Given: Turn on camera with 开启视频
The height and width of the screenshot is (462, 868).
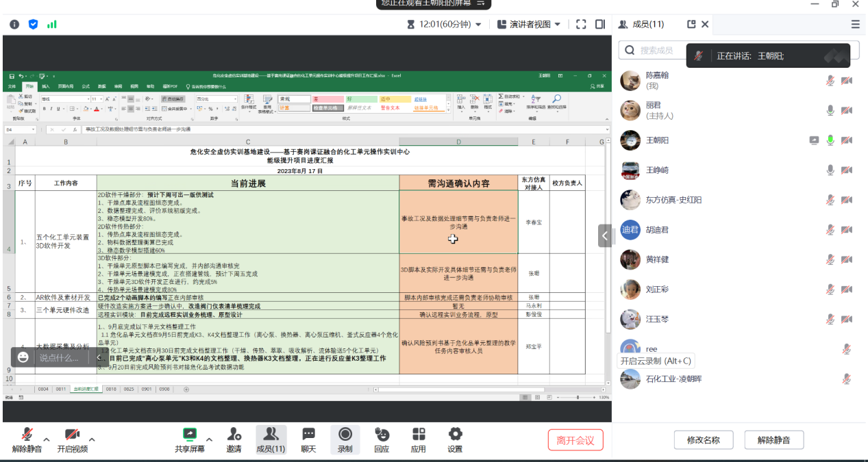Looking at the screenshot, I should click(x=72, y=439).
